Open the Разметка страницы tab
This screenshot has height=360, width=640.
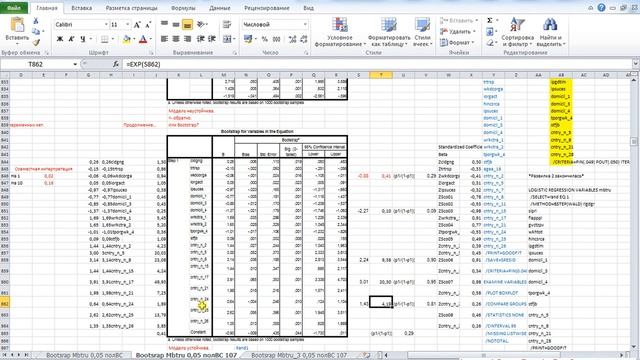click(x=131, y=8)
